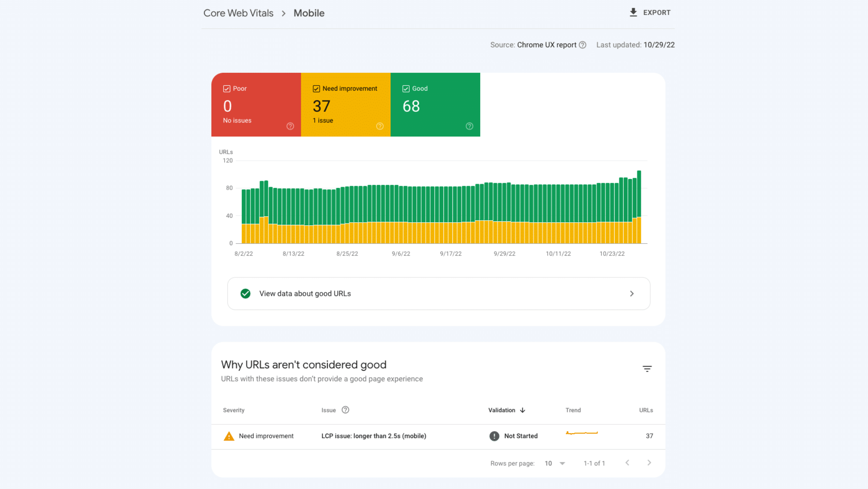Click the 1-1 of 1 pagination text

(x=595, y=463)
